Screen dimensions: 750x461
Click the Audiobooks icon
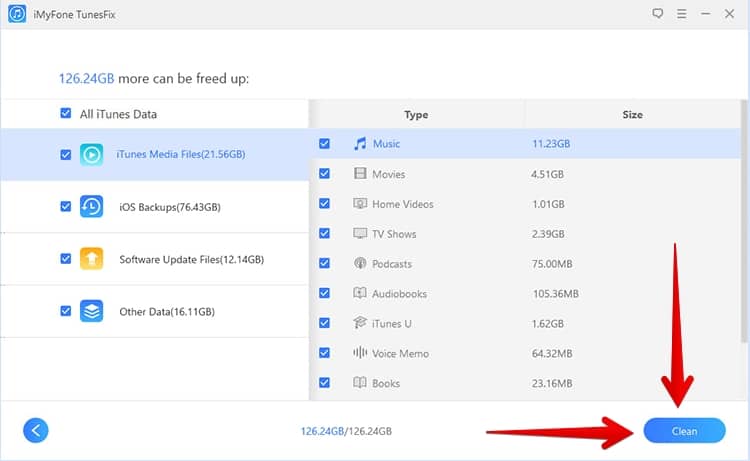coord(360,293)
